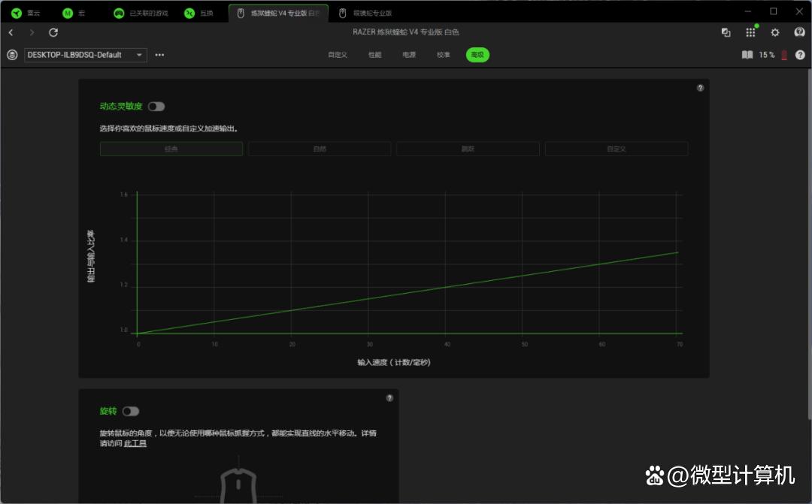The width and height of the screenshot is (812, 504).
Task: Turn on the 旋转 toggle switch
Action: 131,411
